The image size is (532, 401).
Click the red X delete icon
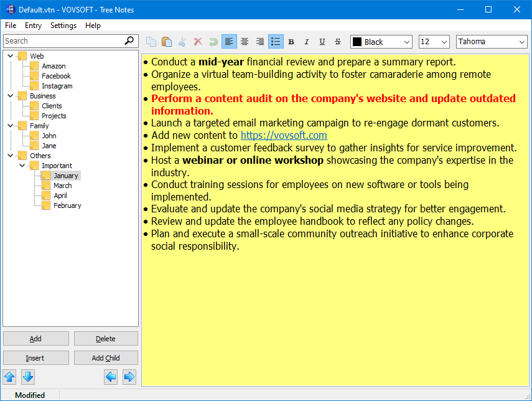(198, 42)
